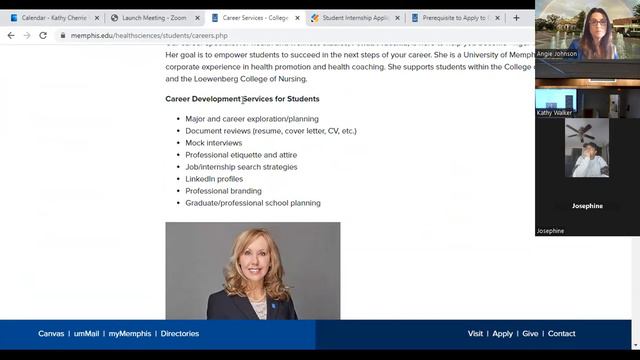Click the Student Internship tab favicon
This screenshot has height=360, width=640.
click(x=315, y=18)
